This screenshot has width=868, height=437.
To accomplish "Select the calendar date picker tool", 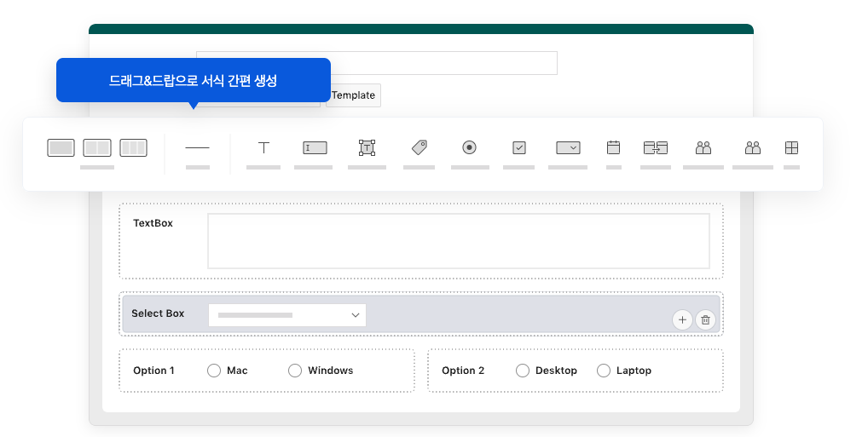I will click(613, 147).
